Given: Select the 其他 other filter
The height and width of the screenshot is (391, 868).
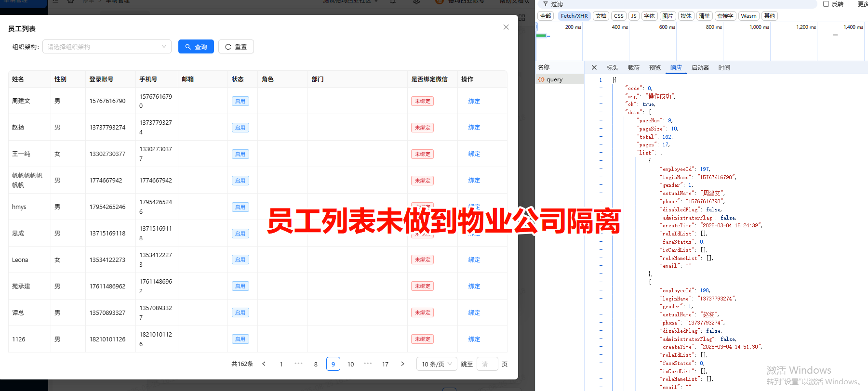Looking at the screenshot, I should (x=770, y=16).
